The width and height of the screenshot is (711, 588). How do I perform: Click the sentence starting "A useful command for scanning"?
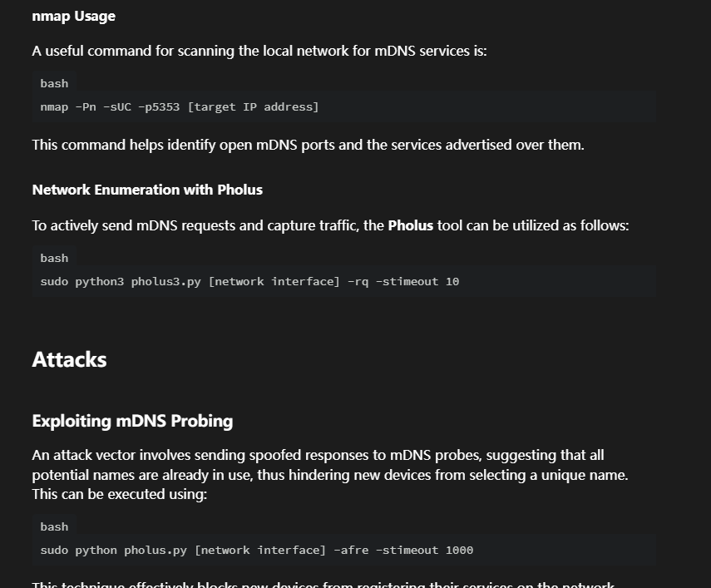click(259, 51)
